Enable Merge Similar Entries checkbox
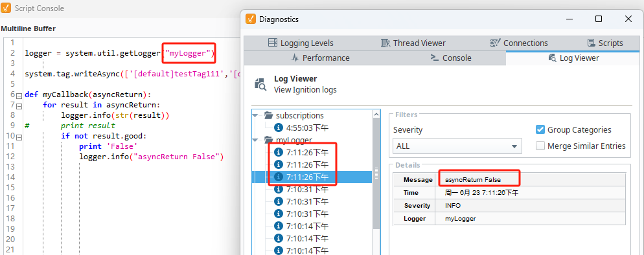 (540, 146)
